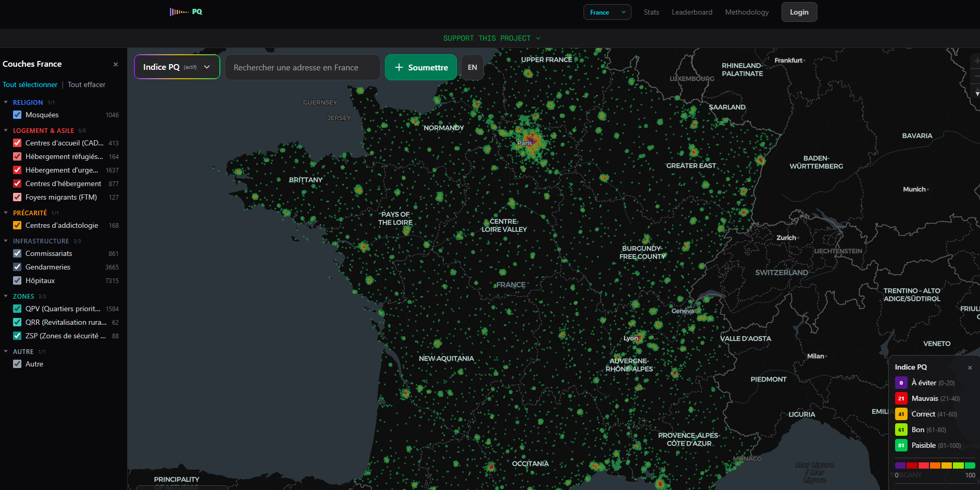This screenshot has height=490, width=980.
Task: Disable the Hébergement d'urgence layer
Action: tap(17, 170)
